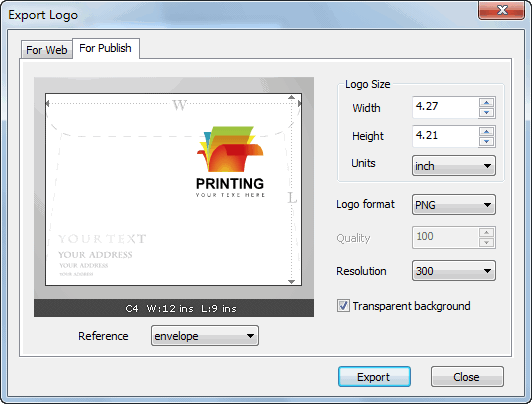Click the Height input field
The image size is (532, 404).
[445, 136]
